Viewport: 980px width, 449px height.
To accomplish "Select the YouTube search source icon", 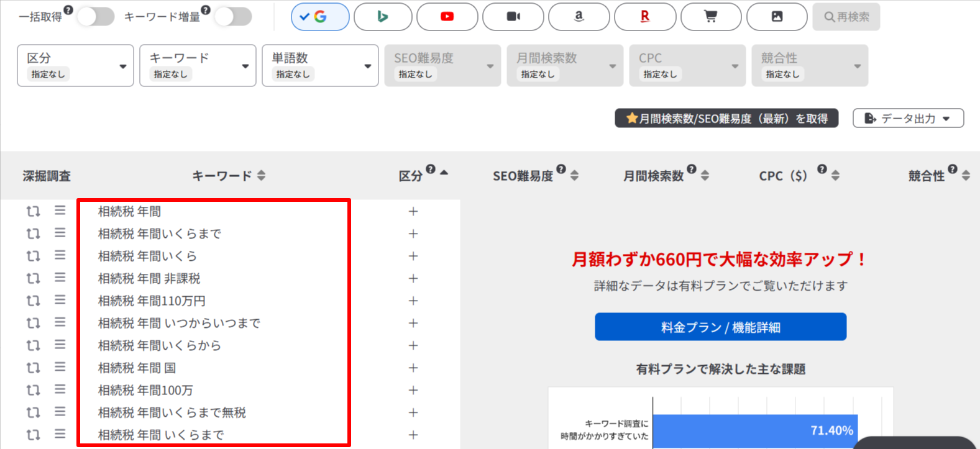I will point(447,17).
